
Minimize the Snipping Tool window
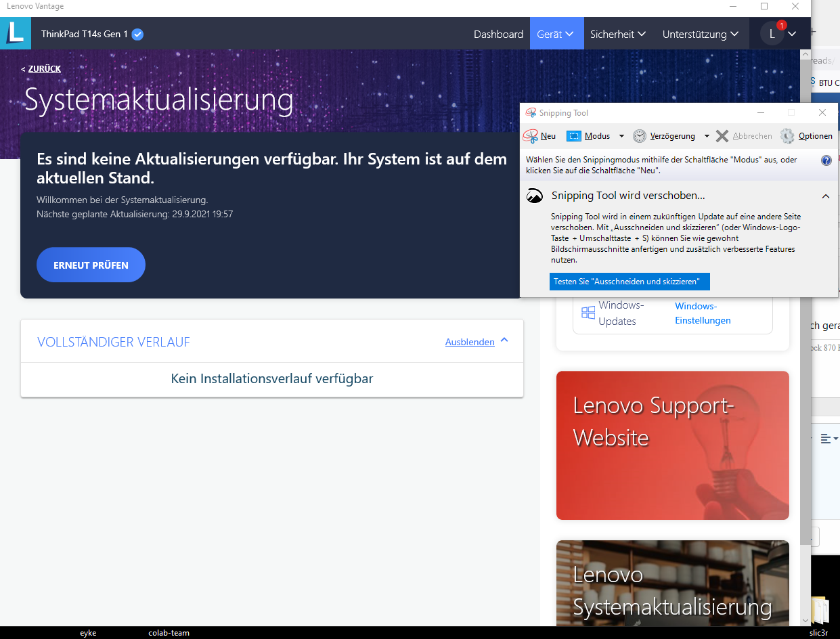[761, 113]
